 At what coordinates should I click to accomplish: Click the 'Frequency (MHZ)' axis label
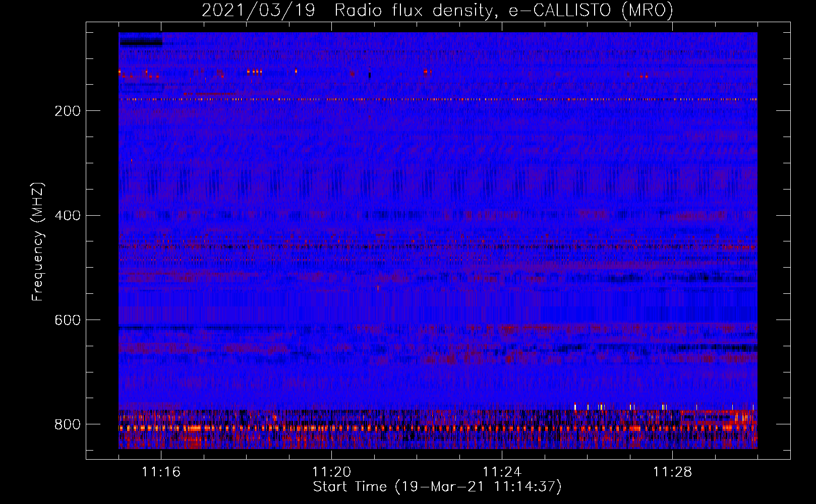click(x=38, y=241)
